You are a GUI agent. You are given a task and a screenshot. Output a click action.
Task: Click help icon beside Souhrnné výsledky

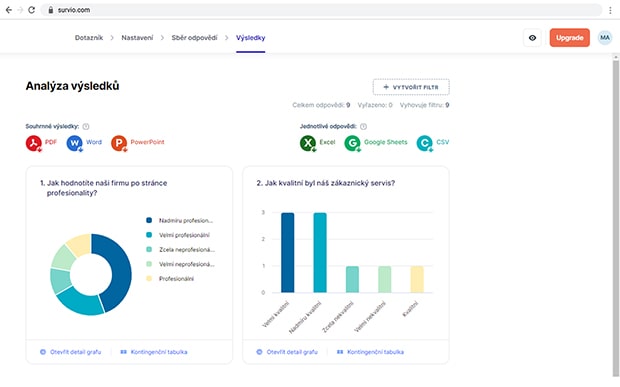(x=86, y=126)
